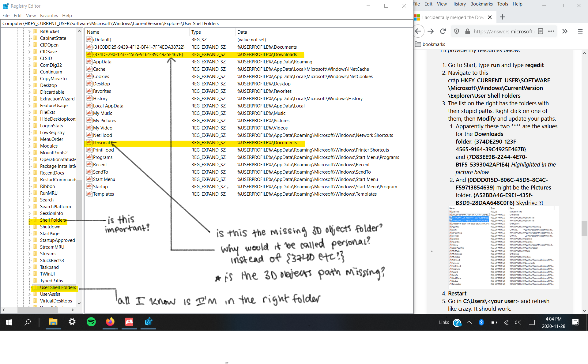The image size is (588, 364).
Task: Select the Personal registry value
Action: (x=101, y=143)
